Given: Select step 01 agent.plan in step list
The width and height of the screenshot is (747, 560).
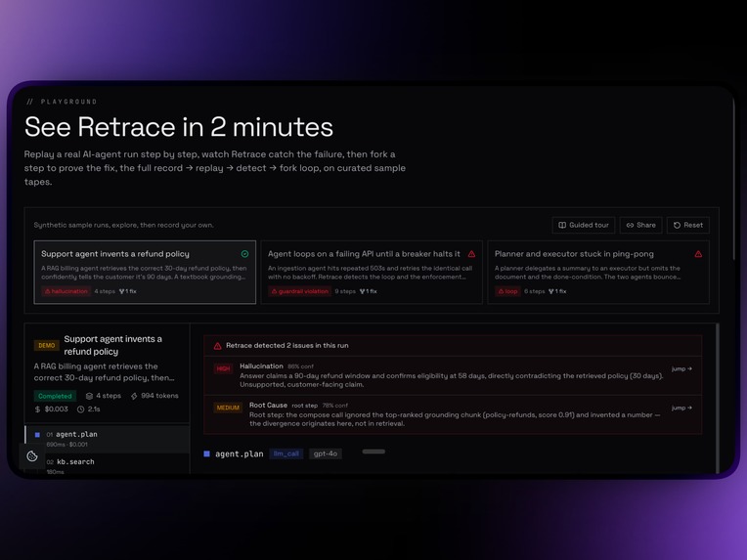Looking at the screenshot, I should point(108,439).
